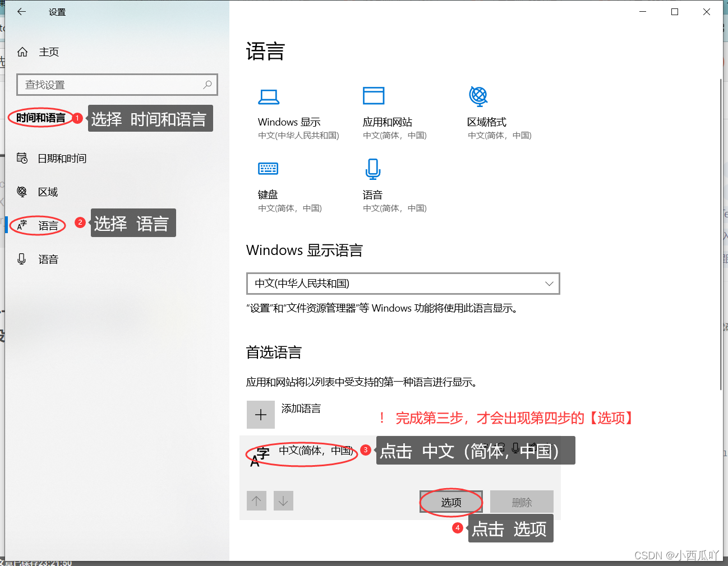This screenshot has width=728, height=566.
Task: Click the Windows 显示 laptop icon
Action: pos(269,97)
